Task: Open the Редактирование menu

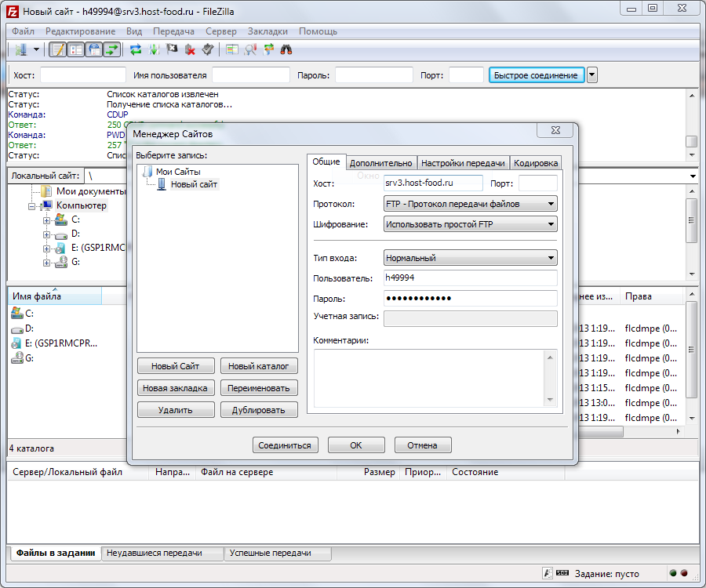Action: tap(80, 31)
